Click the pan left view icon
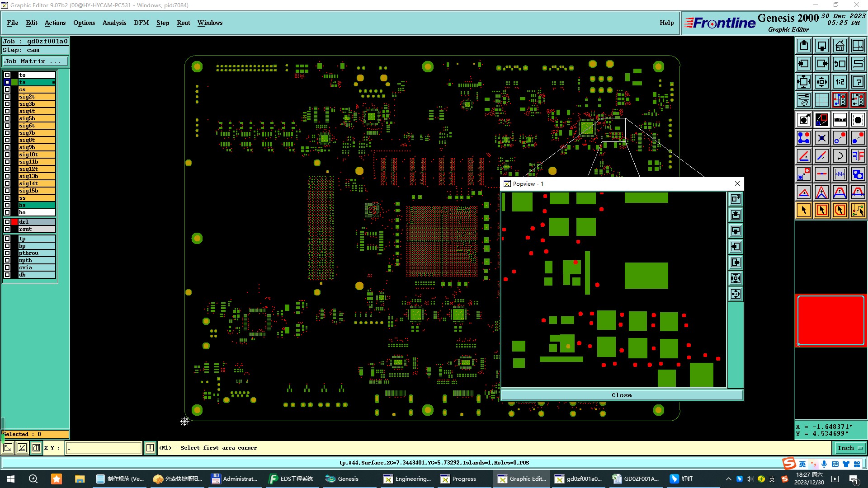 [x=804, y=64]
